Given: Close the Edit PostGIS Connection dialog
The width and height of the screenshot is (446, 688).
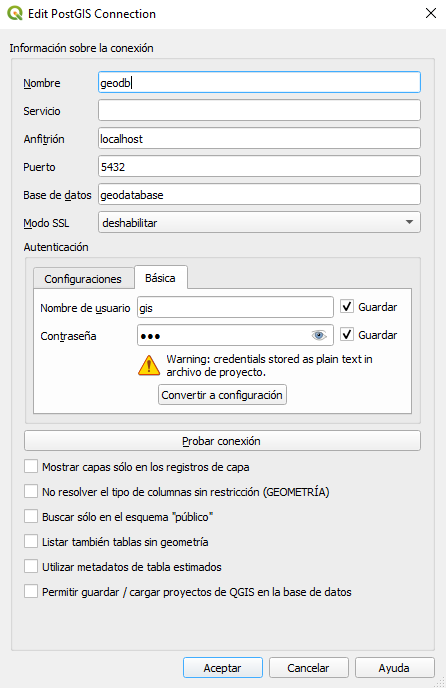Looking at the screenshot, I should [x=431, y=13].
